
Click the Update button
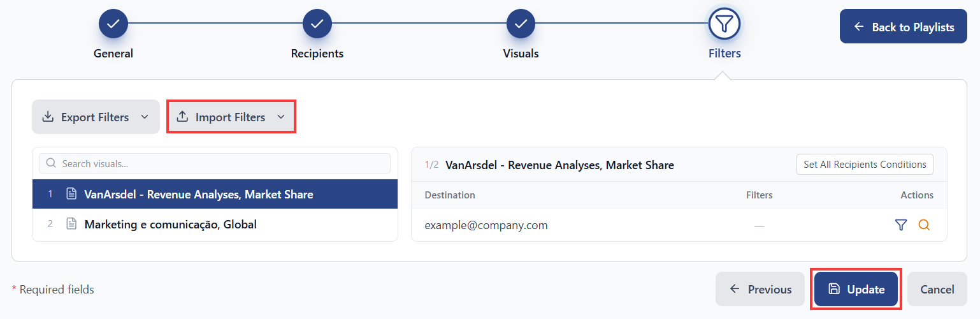(856, 289)
